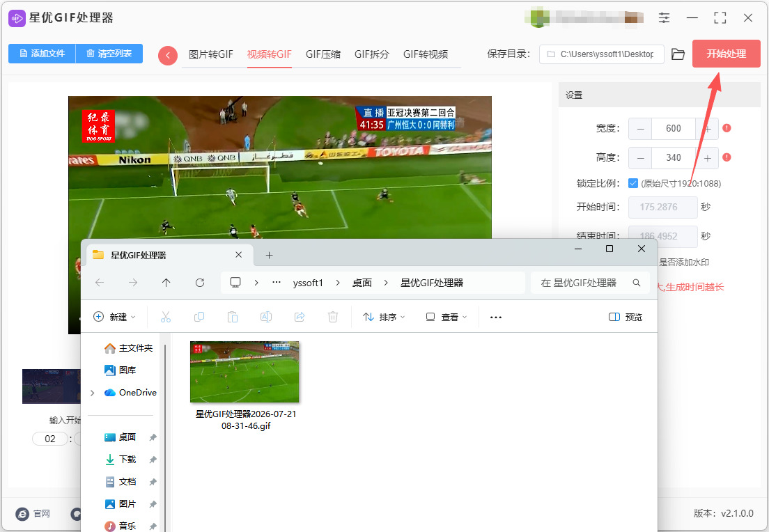Open the 排序 sort dropdown
Screen dimensions: 769x532
coord(384,318)
